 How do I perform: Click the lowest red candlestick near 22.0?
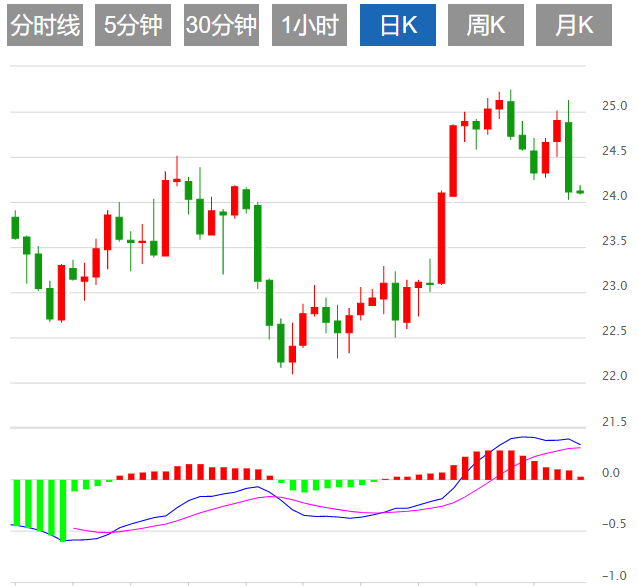(292, 354)
